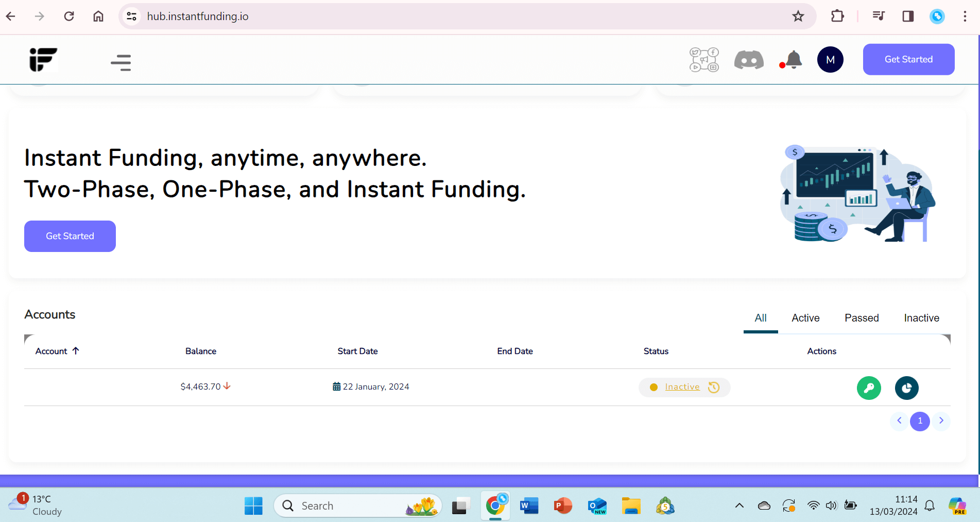Open the Chrome profile icon
Screen dimensions: 980x522
(937, 16)
